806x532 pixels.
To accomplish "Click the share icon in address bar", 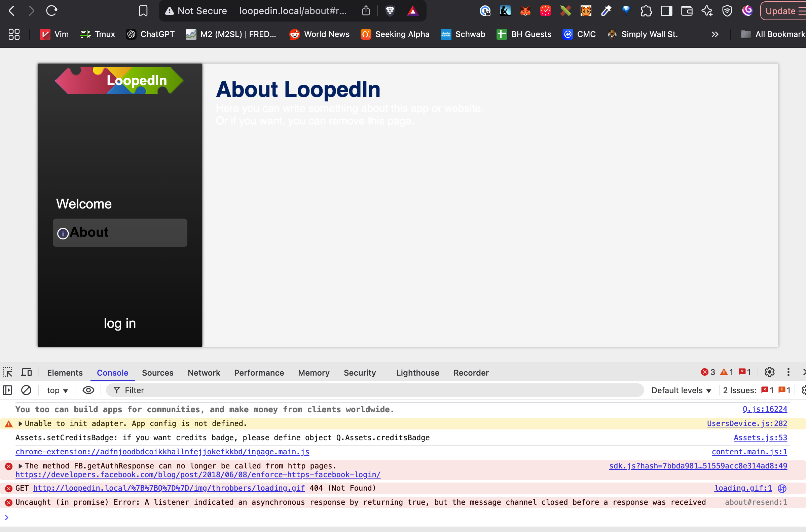I will point(366,11).
